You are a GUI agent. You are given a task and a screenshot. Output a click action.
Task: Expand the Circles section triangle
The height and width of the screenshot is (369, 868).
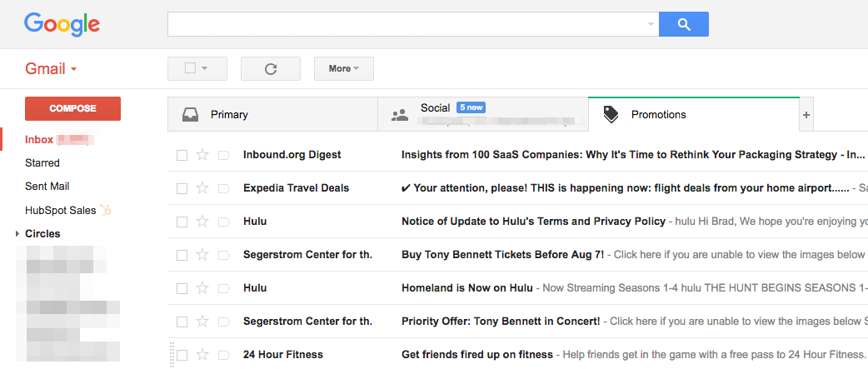click(17, 234)
